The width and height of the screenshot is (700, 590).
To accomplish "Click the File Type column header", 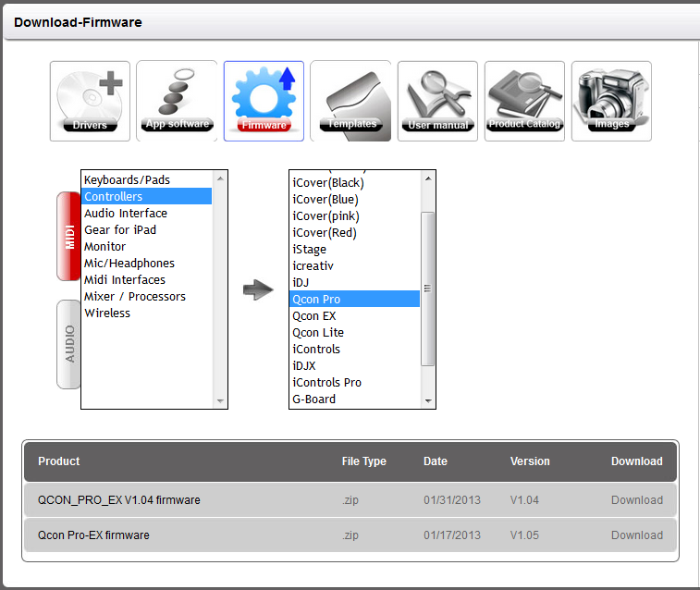I will [363, 461].
